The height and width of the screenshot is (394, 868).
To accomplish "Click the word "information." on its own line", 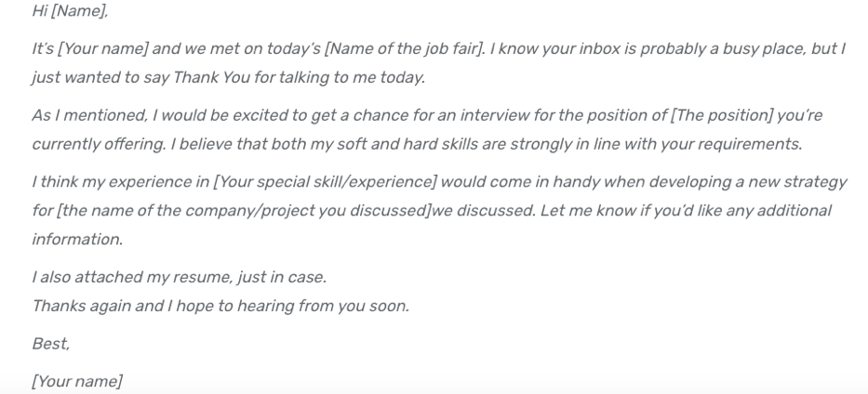I will tap(76, 239).
